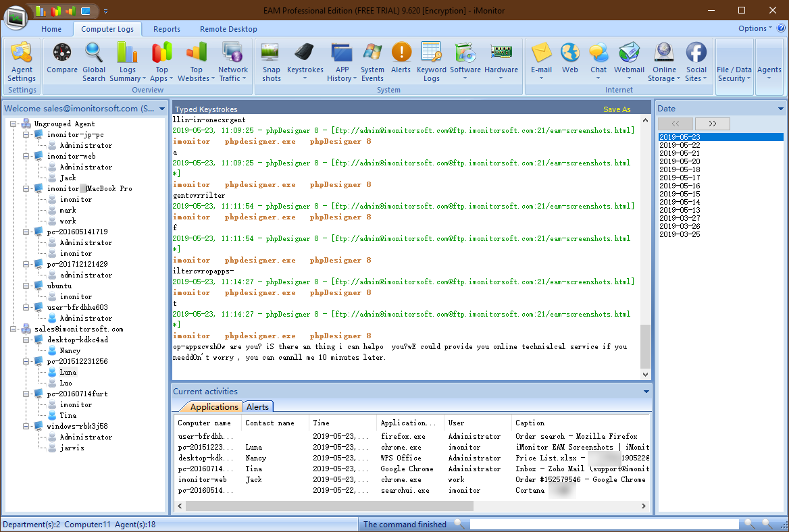This screenshot has height=532, width=789.
Task: Open Keystrokes log
Action: click(x=305, y=62)
